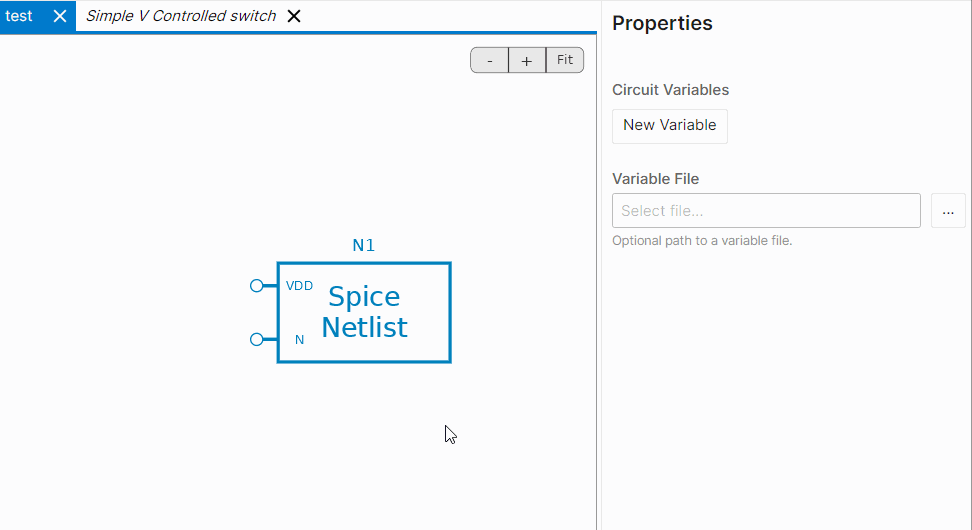Select the Spice Netlist block

pos(364,312)
